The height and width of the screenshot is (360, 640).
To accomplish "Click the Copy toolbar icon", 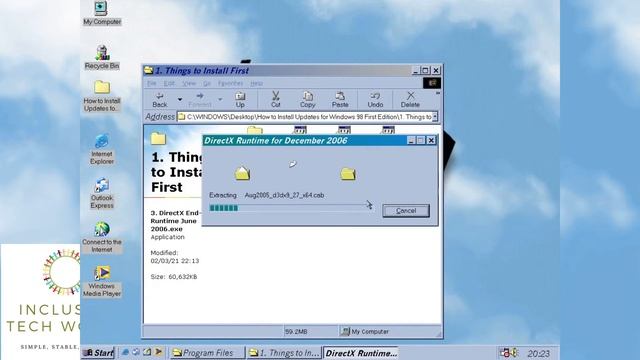I will 308,100.
